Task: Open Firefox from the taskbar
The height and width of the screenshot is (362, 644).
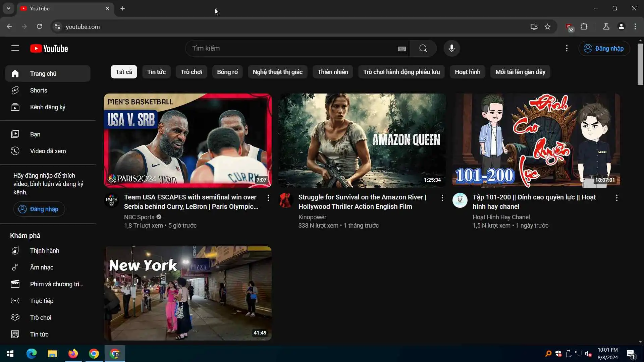Action: tap(73, 354)
